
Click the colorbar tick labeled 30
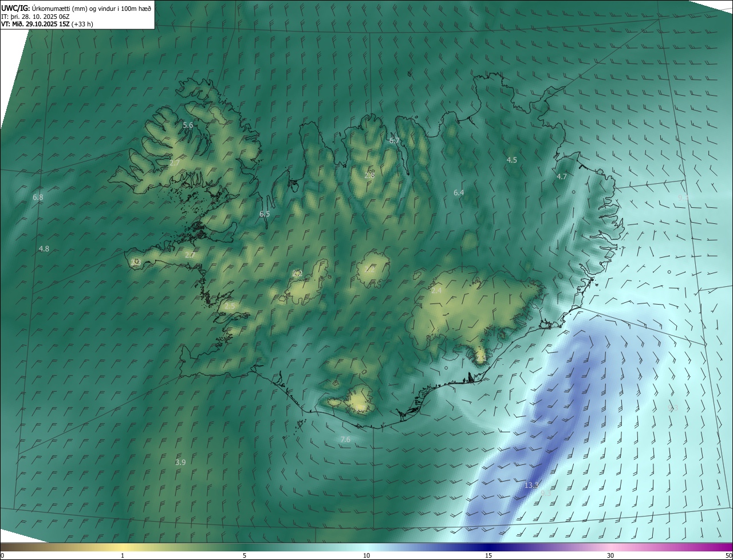point(610,555)
